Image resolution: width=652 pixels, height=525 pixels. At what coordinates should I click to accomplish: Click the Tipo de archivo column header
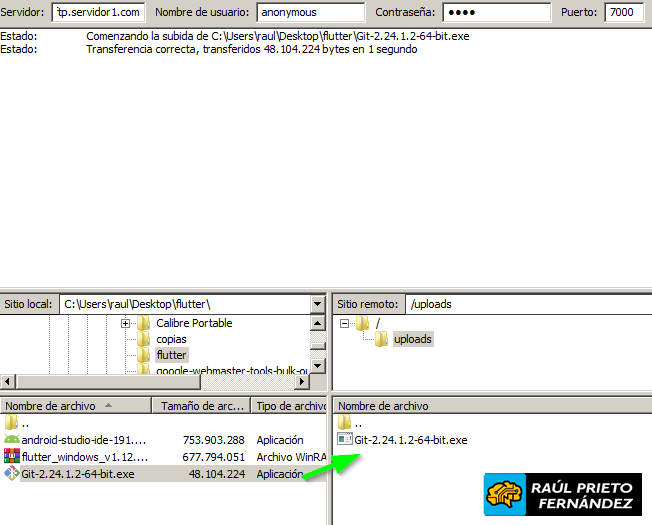(290, 406)
